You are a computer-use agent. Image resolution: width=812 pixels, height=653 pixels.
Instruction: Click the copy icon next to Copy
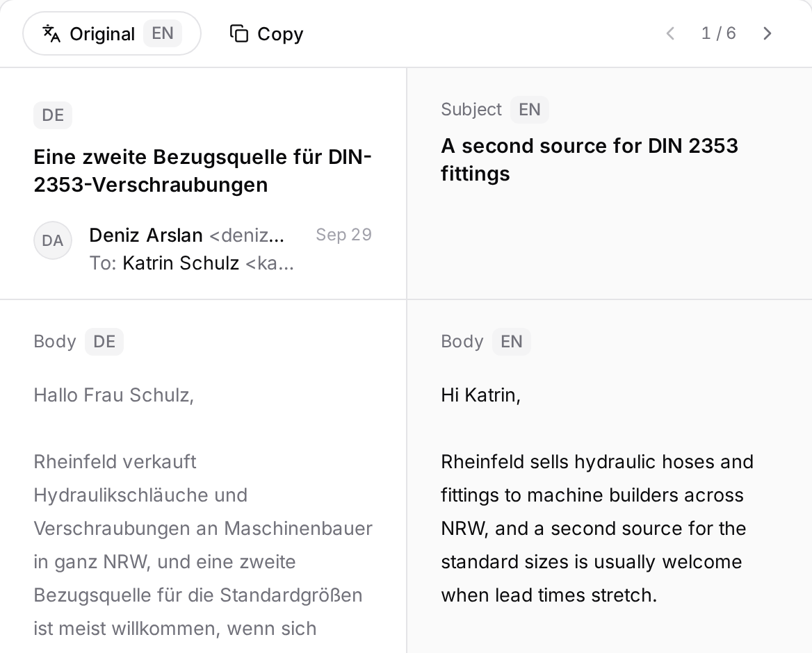point(238,33)
